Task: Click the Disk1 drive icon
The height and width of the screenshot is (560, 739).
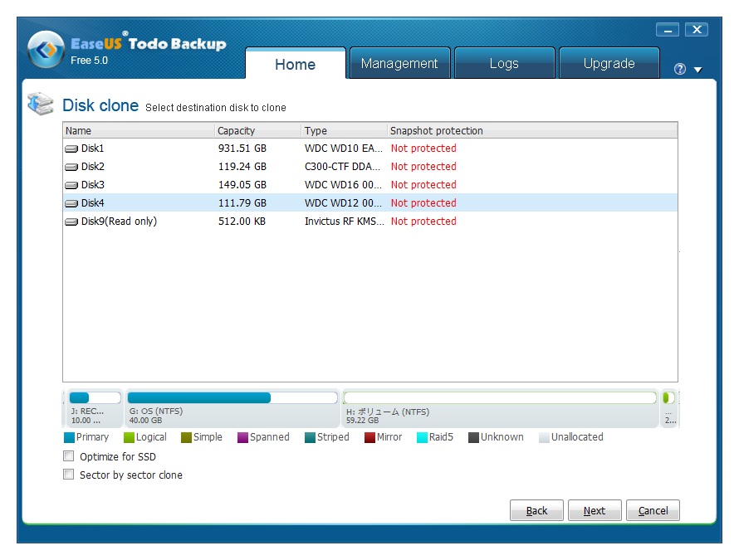Action: [x=71, y=149]
